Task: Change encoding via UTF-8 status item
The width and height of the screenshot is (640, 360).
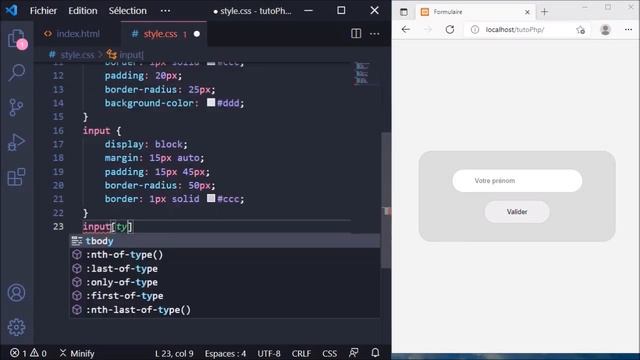Action: click(x=269, y=353)
